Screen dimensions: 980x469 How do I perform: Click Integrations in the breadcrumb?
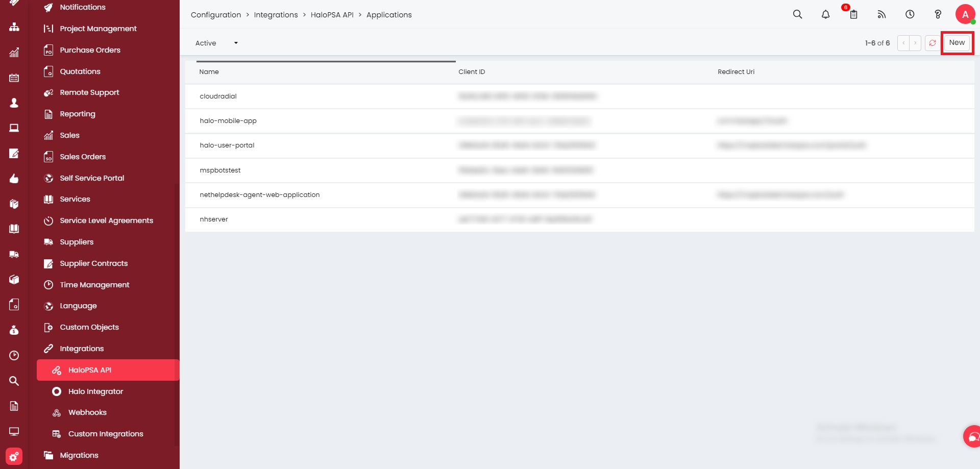click(x=276, y=15)
